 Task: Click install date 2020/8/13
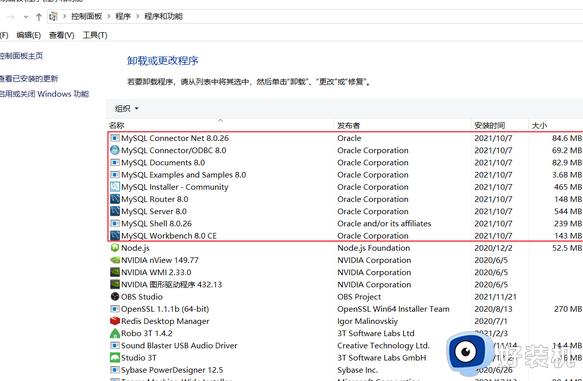493,309
